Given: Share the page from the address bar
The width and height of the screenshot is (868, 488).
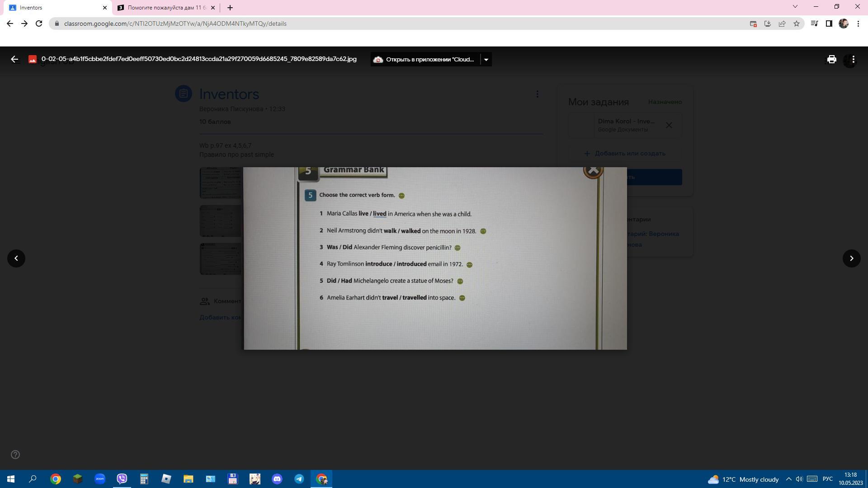Looking at the screenshot, I should 782,23.
